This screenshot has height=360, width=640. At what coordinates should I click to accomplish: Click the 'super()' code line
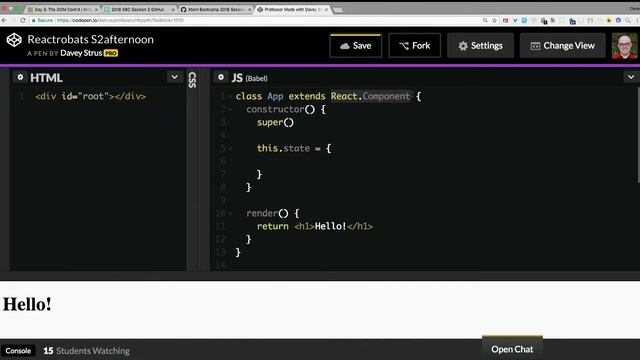(276, 122)
